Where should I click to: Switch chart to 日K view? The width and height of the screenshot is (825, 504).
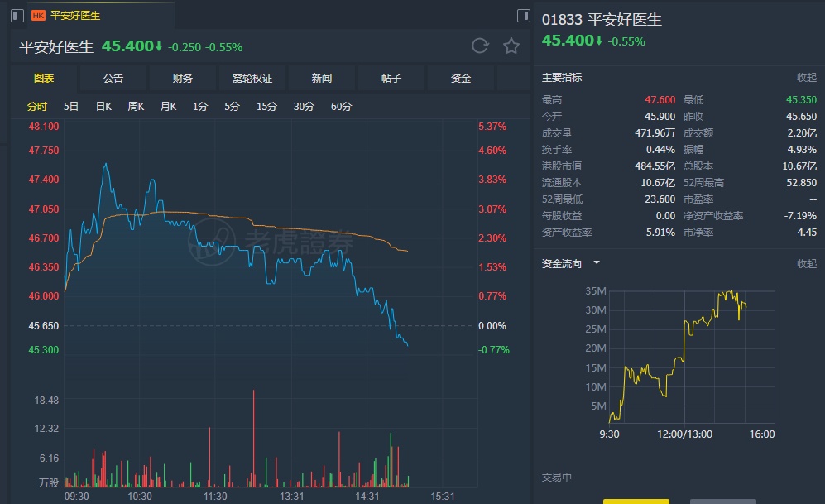coord(103,107)
